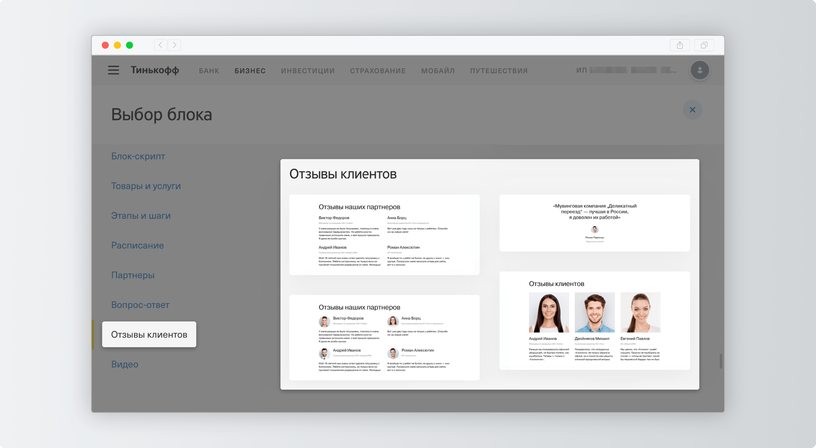Click the tabs overview icon in toolbar
Screen dimensions: 816x448
click(704, 45)
